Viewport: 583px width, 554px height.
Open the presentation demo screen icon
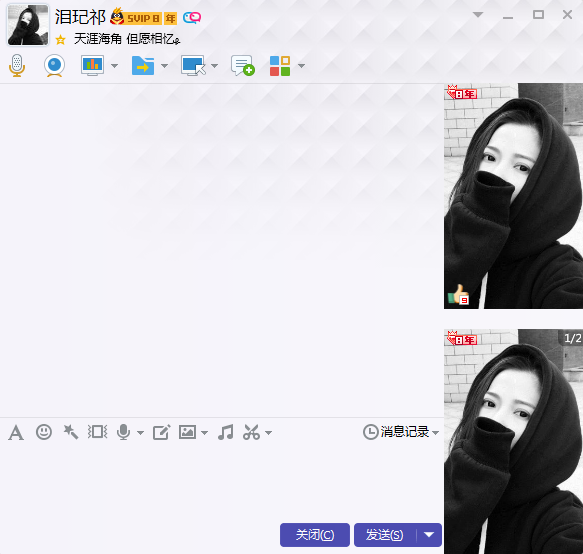pyautogui.click(x=92, y=65)
